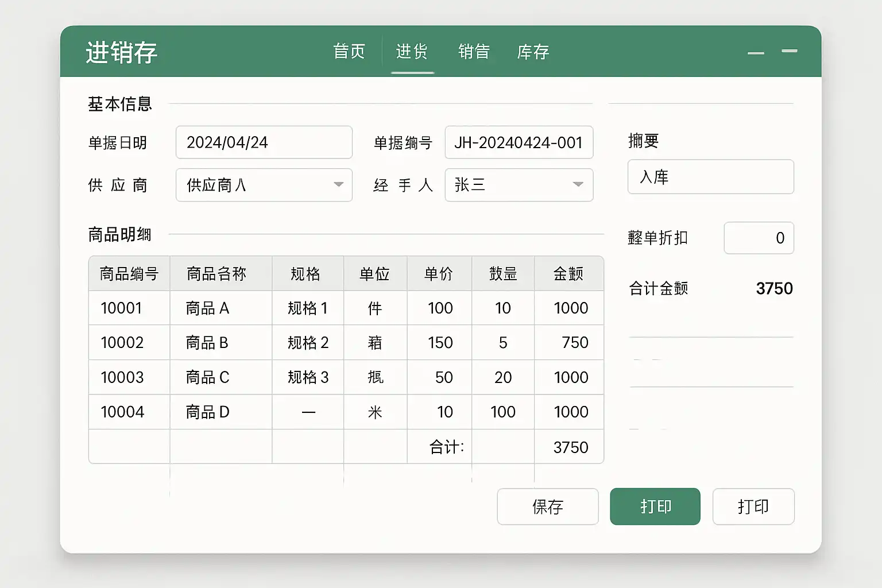Click the 商品名称 column header
Image resolution: width=882 pixels, height=588 pixels.
[220, 274]
